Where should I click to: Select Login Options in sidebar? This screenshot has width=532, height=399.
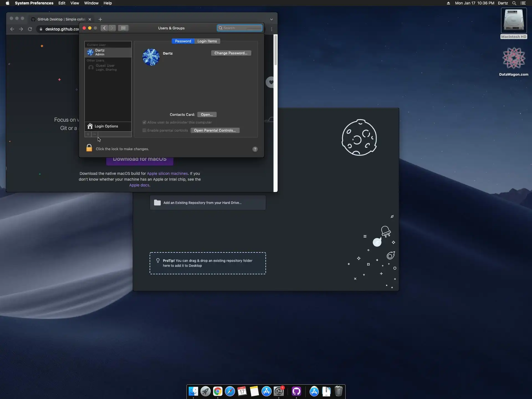pos(106,126)
